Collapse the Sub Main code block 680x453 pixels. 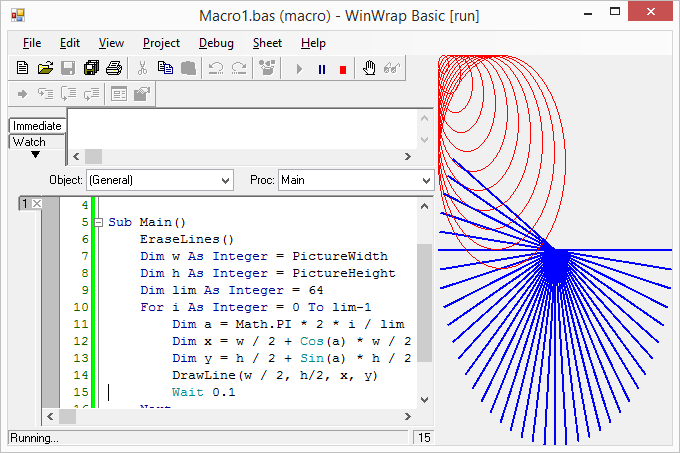(x=98, y=222)
